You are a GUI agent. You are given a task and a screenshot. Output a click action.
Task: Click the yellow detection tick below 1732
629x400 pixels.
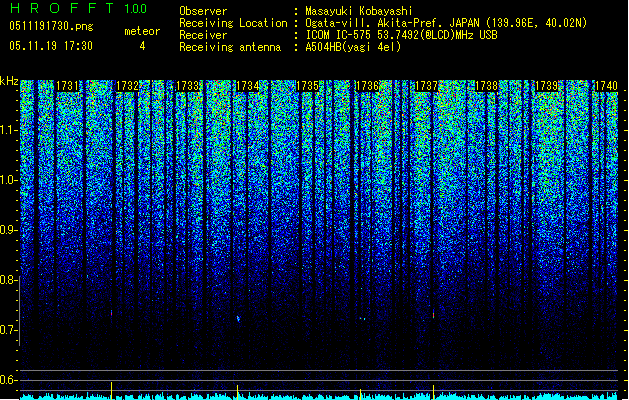112,391
